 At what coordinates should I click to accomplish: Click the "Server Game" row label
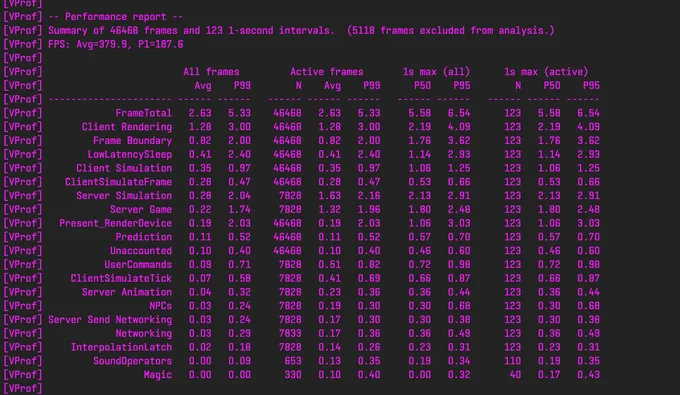click(141, 210)
